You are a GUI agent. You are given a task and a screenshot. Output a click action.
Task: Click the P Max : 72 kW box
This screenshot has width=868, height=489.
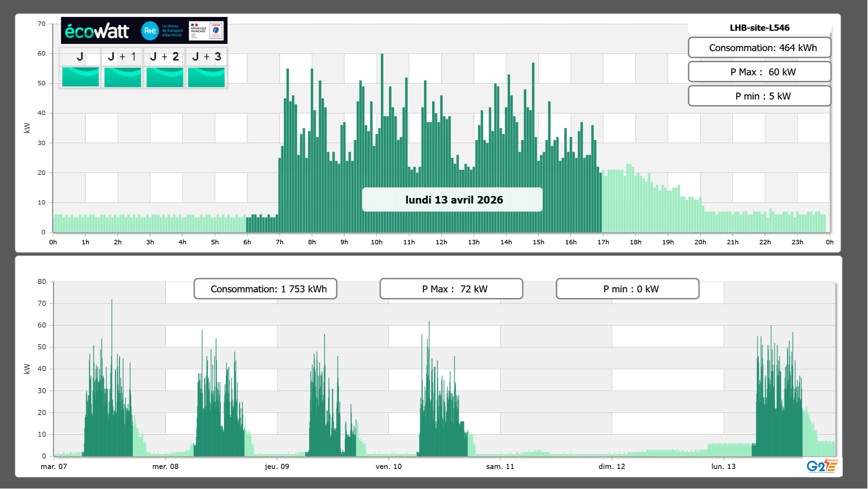pyautogui.click(x=451, y=289)
